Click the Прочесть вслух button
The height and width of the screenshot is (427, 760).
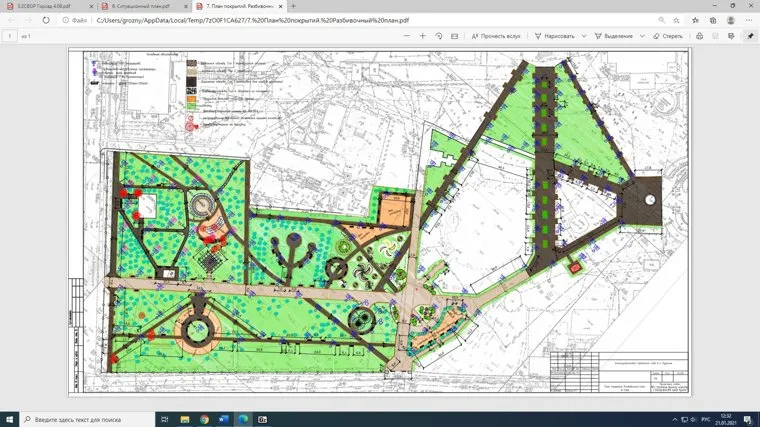496,36
